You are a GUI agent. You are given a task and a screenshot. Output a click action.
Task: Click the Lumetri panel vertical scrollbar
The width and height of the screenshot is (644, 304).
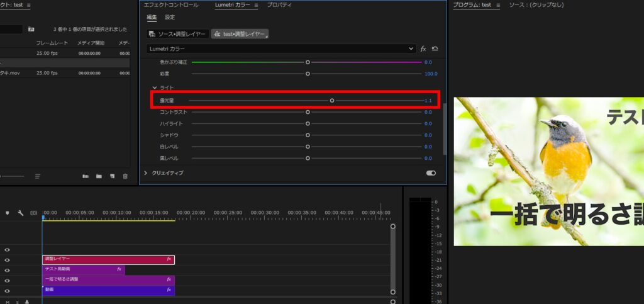(x=444, y=129)
